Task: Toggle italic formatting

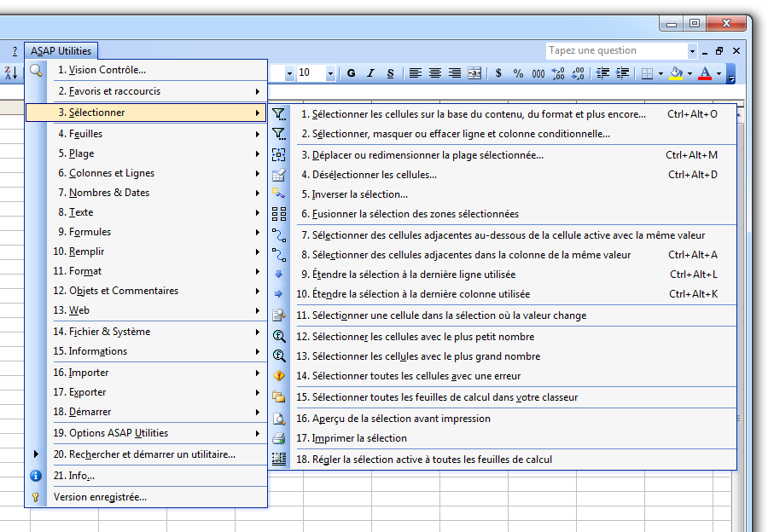Action: 369,73
